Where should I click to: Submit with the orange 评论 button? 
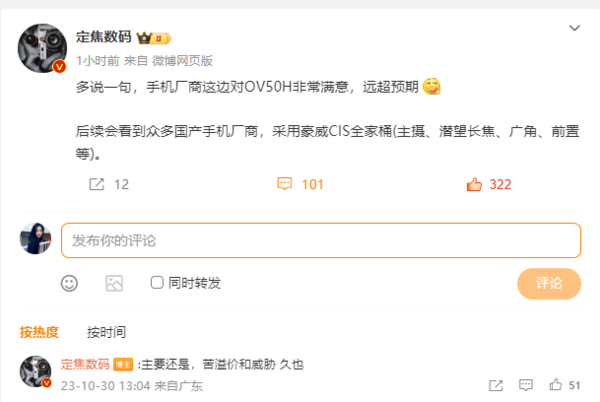pyautogui.click(x=549, y=283)
